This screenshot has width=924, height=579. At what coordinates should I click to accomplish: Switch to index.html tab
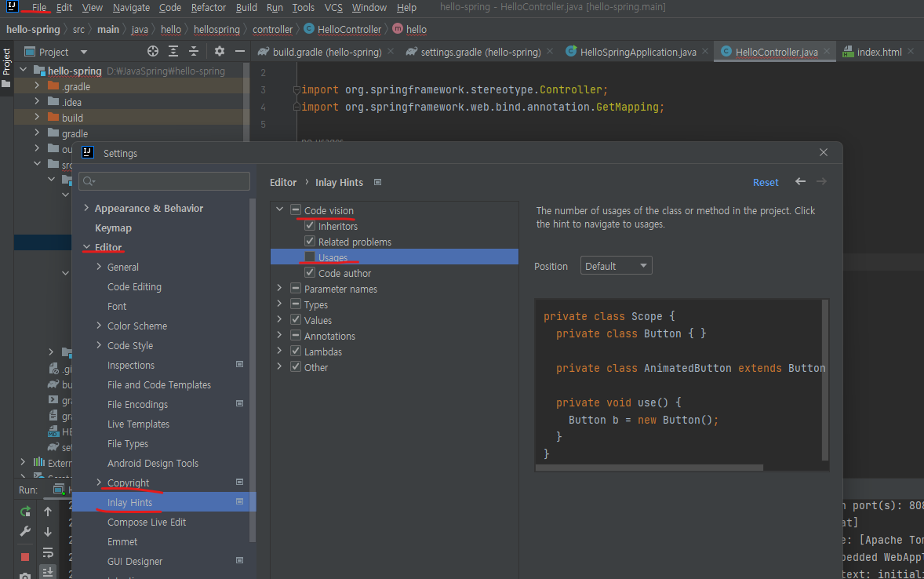pyautogui.click(x=879, y=52)
